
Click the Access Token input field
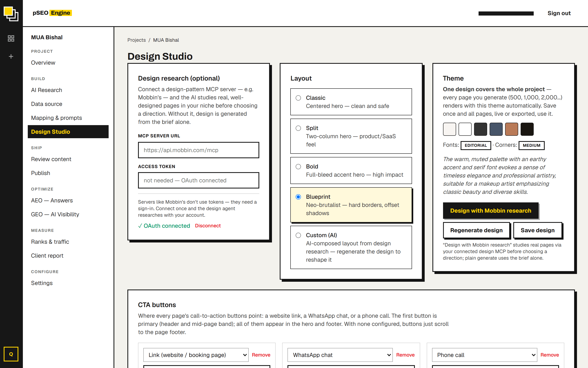click(198, 180)
